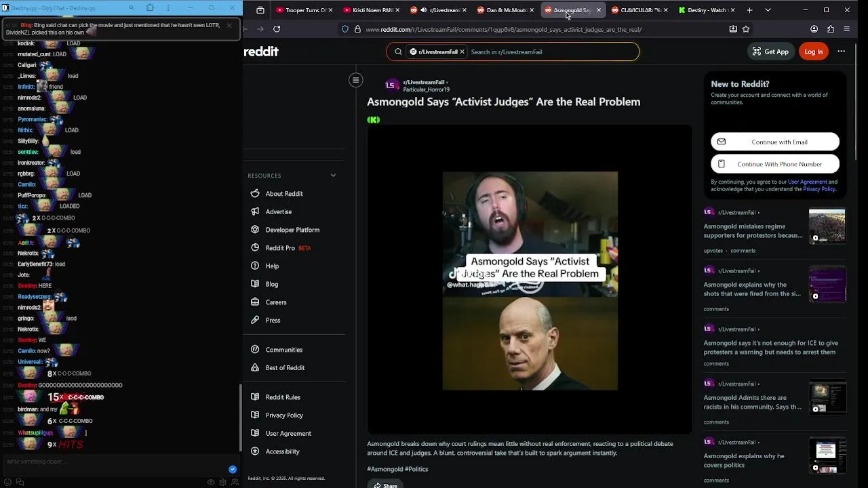The width and height of the screenshot is (868, 488).
Task: Open emote picker in Destiny.gg chat
Action: 7,482
